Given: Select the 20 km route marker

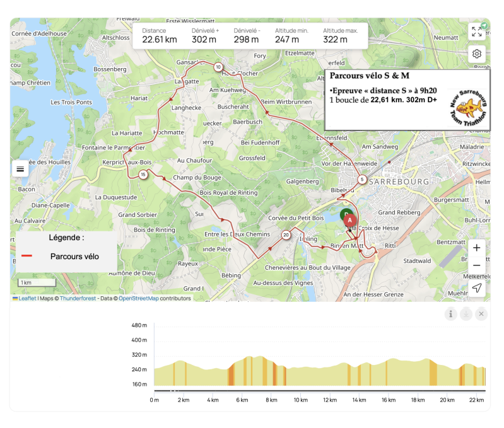Looking at the screenshot, I should 286,234.
